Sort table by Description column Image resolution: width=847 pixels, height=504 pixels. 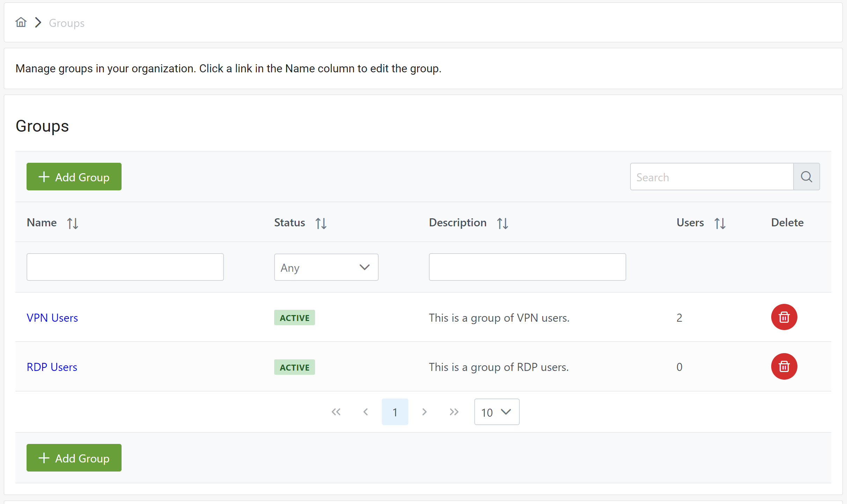[502, 223]
